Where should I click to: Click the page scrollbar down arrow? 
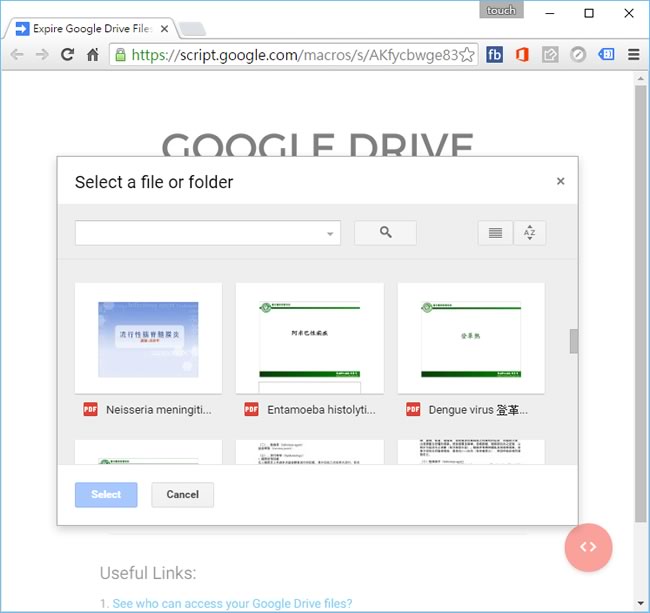tap(640, 603)
